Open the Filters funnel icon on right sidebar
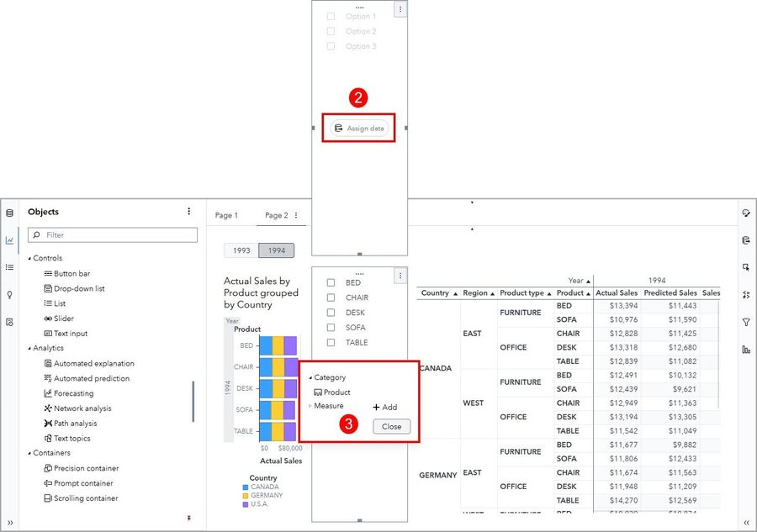This screenshot has width=757, height=532. coord(746,322)
